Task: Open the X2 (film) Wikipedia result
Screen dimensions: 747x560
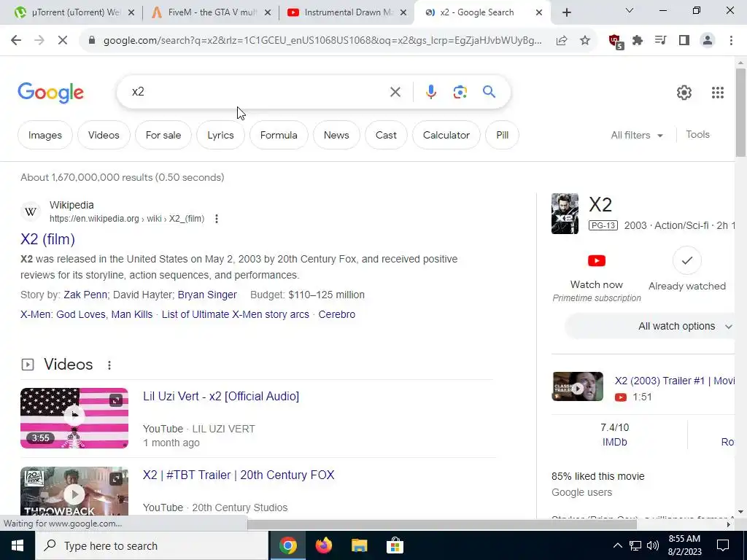Action: 47,239
